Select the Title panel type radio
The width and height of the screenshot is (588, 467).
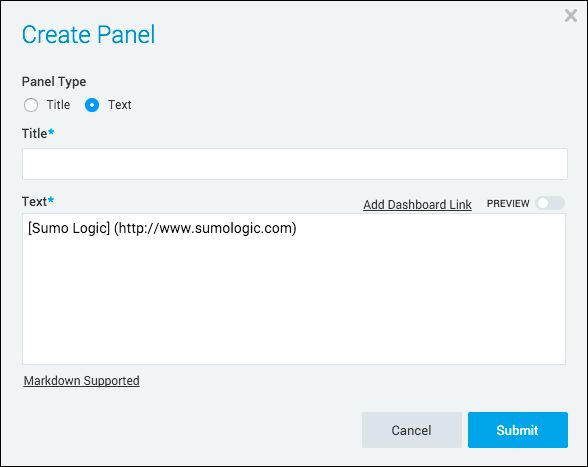[x=31, y=105]
